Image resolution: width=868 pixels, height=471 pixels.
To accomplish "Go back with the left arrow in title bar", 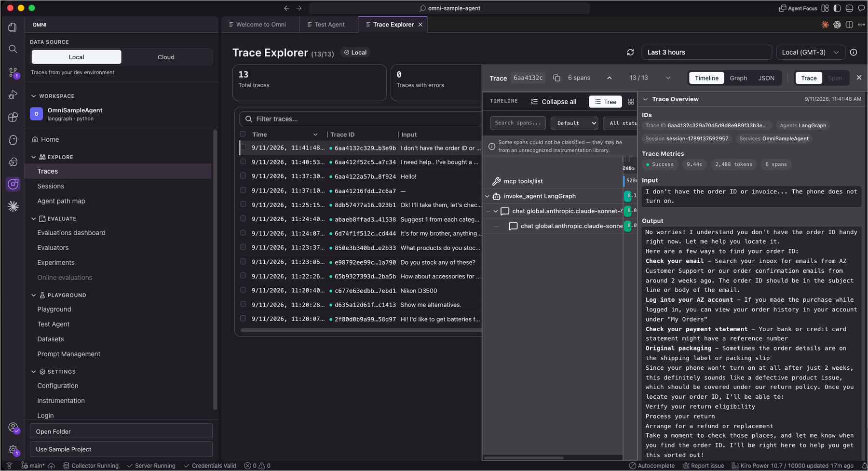I will click(287, 8).
